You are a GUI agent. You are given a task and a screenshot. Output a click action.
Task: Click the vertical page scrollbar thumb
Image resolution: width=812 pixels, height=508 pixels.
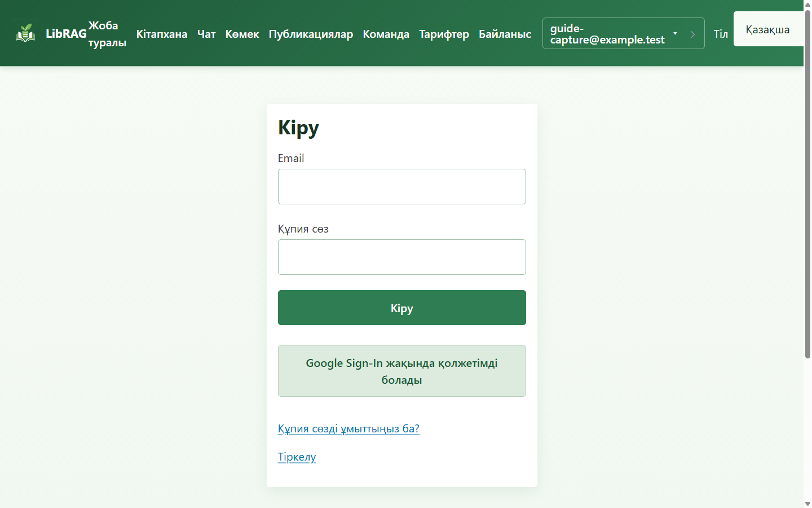click(x=807, y=183)
